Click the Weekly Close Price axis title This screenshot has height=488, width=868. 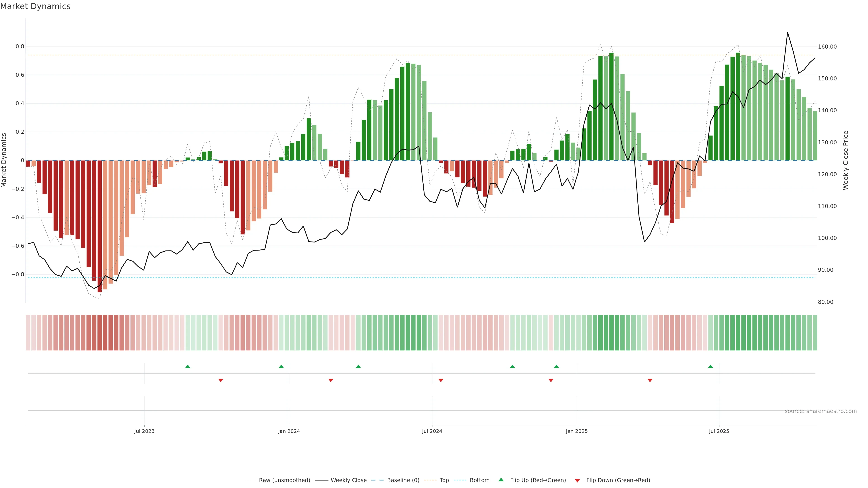coord(845,160)
